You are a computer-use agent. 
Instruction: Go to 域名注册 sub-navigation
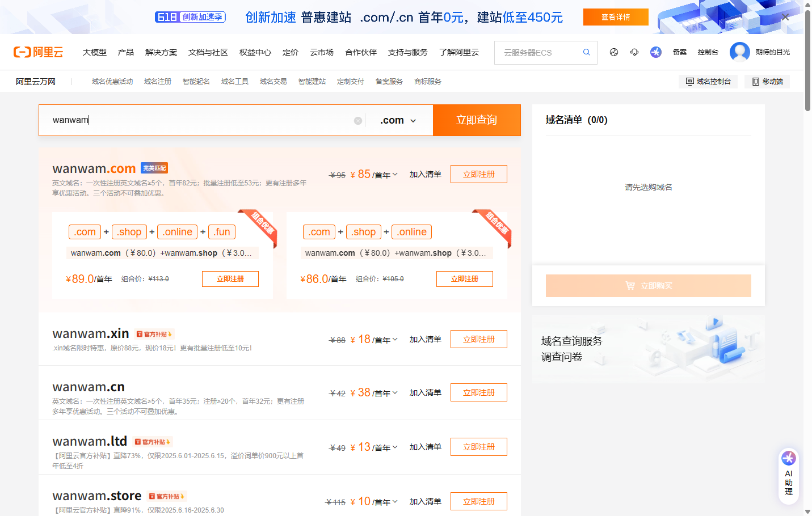158,82
